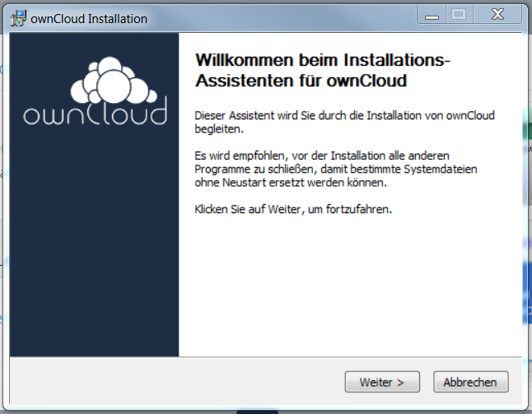Click the background window at the left edge
Viewport: 532px width, 414px height.
click(x=2, y=206)
